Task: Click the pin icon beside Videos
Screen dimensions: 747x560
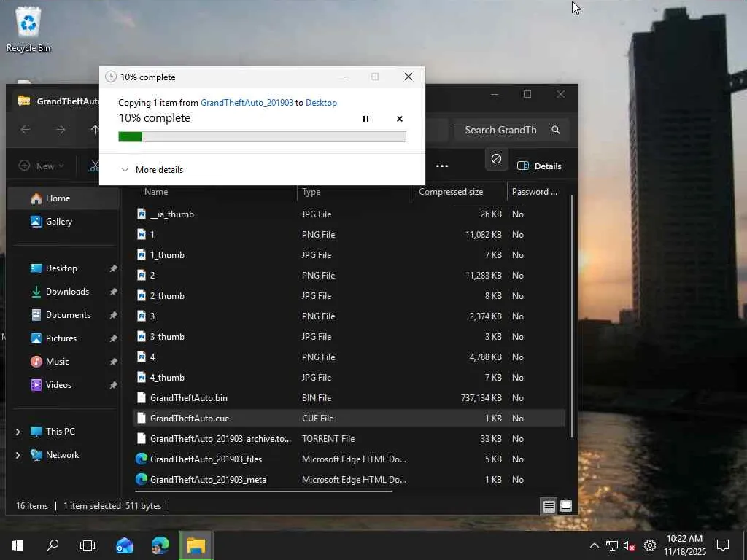Action: point(113,385)
